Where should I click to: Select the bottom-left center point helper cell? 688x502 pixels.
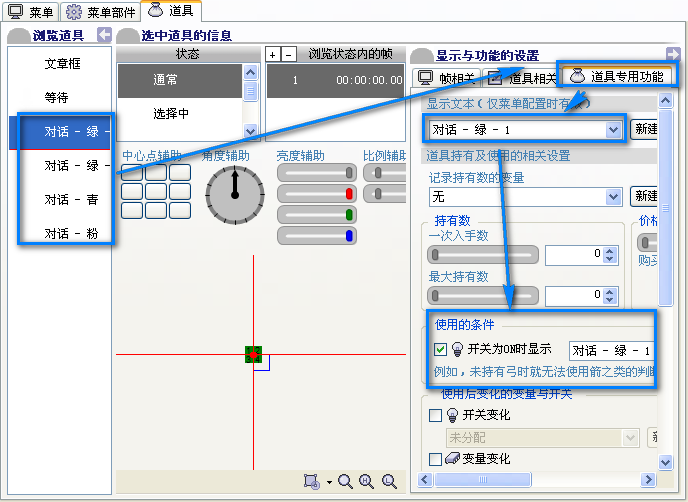132,211
